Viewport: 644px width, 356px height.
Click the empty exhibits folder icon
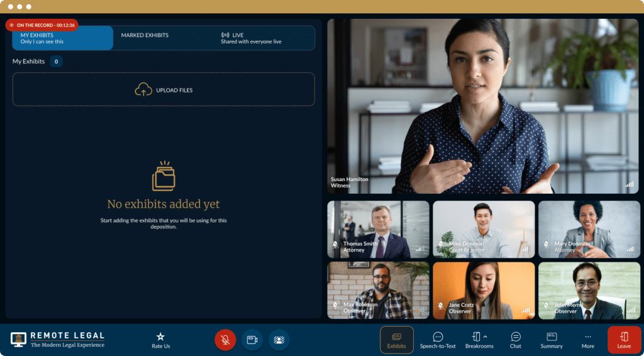164,177
